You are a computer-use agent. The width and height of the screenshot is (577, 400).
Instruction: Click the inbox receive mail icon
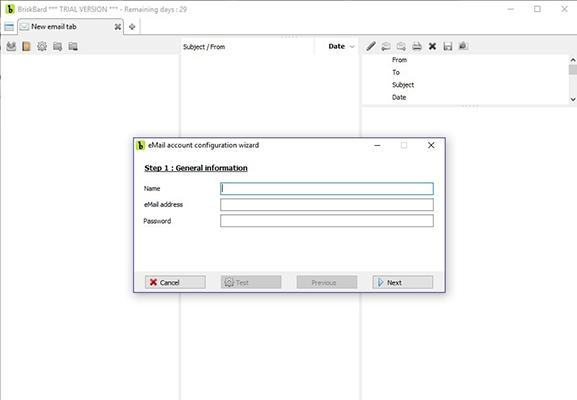pos(11,46)
